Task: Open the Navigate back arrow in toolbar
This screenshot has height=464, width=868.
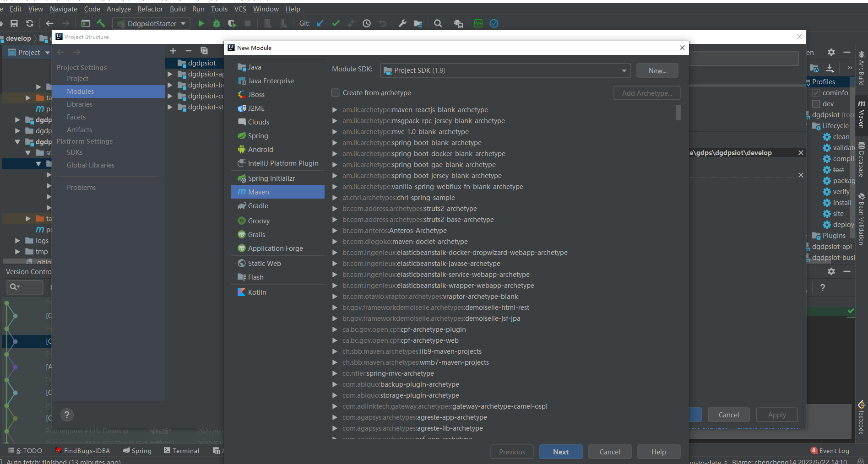Action: pos(50,23)
